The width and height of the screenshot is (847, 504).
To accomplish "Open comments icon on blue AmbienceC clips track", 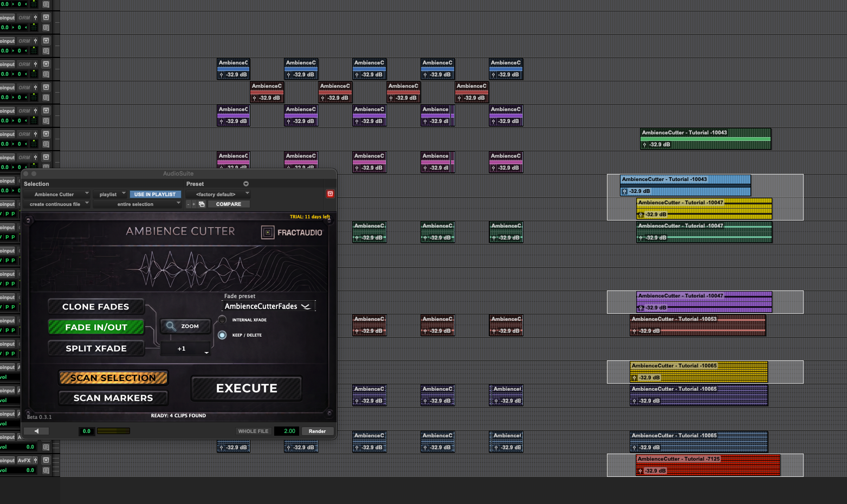I will coord(46,74).
